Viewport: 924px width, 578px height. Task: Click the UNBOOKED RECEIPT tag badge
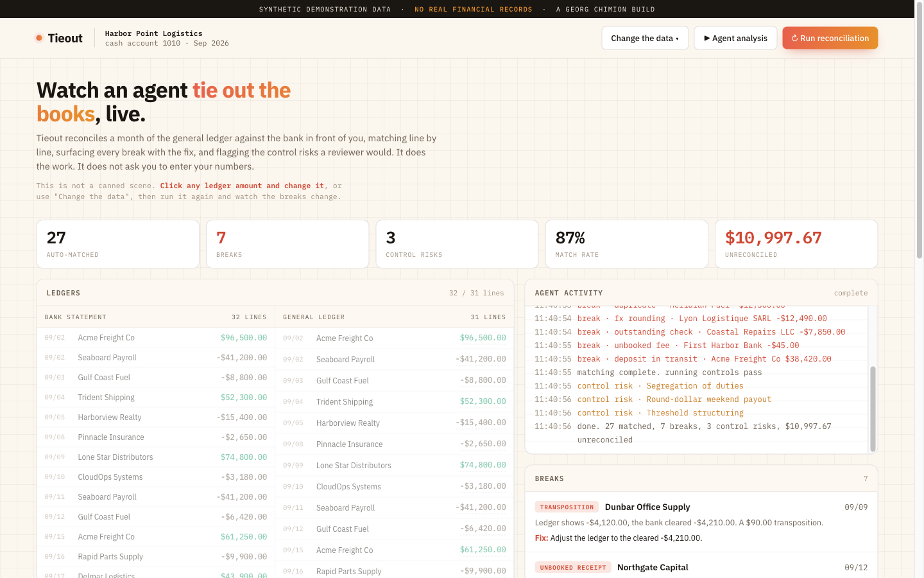573,568
